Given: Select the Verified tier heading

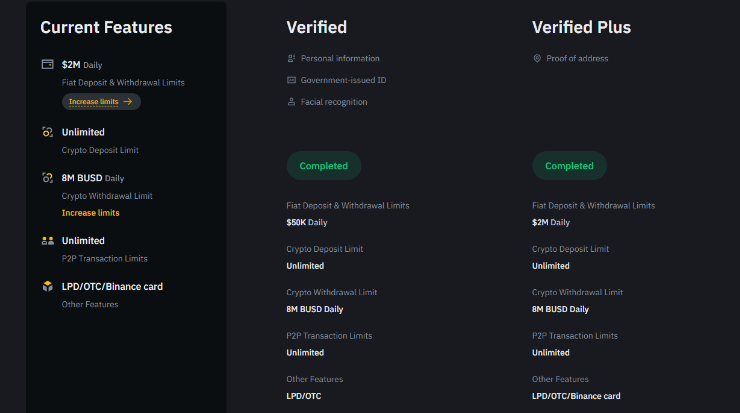Looking at the screenshot, I should 317,27.
